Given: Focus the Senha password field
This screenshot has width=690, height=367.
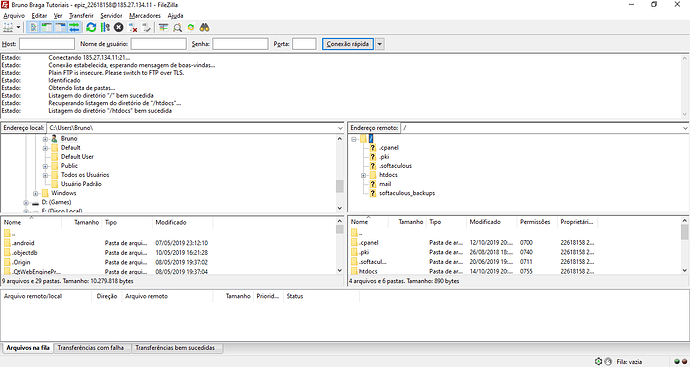Looking at the screenshot, I should [x=240, y=44].
